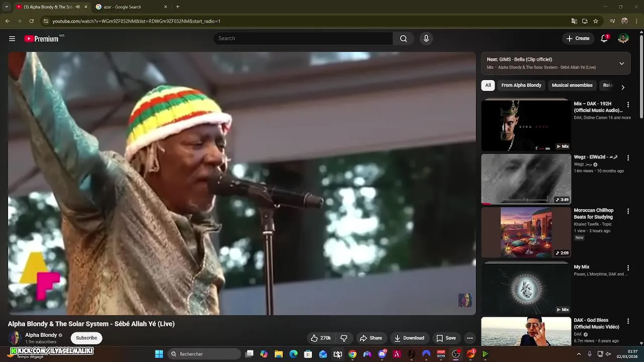Open the media control icon in Chrome toolbar
Image resolution: width=644 pixels, height=362 pixels.
(612, 21)
